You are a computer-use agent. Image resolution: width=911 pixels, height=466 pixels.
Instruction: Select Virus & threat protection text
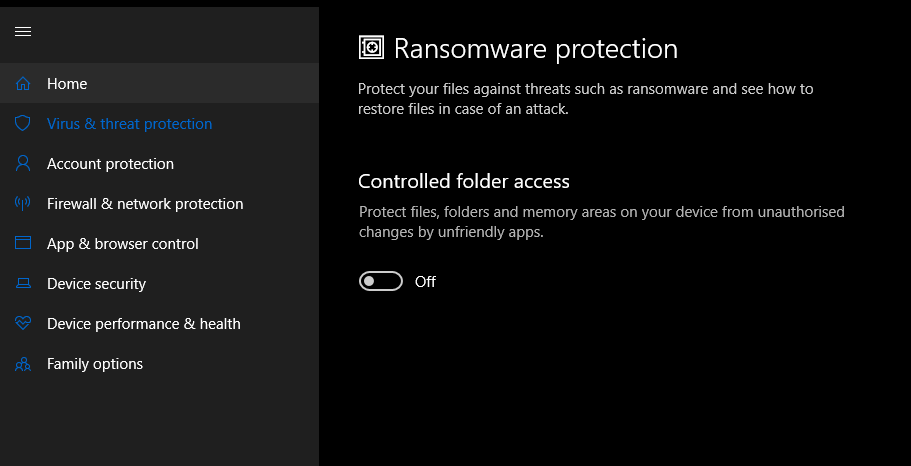(130, 124)
